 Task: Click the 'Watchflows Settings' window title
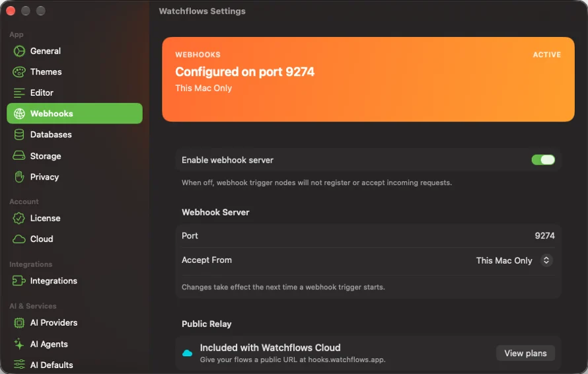202,11
